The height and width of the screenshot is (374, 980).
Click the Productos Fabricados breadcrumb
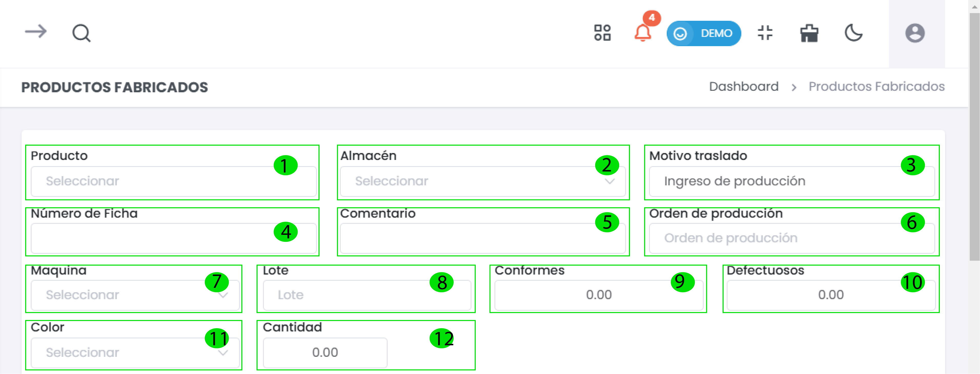881,86
